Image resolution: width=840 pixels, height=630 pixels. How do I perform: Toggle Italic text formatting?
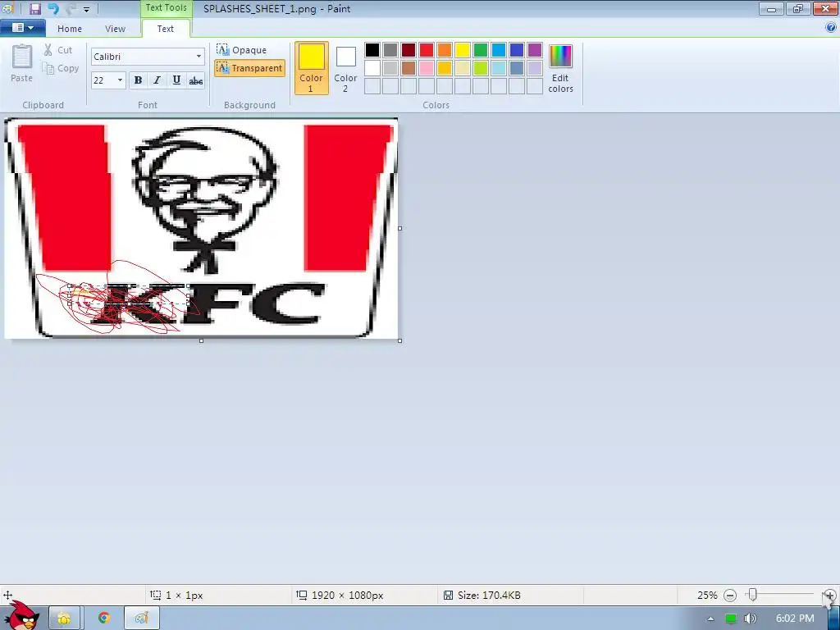[157, 80]
